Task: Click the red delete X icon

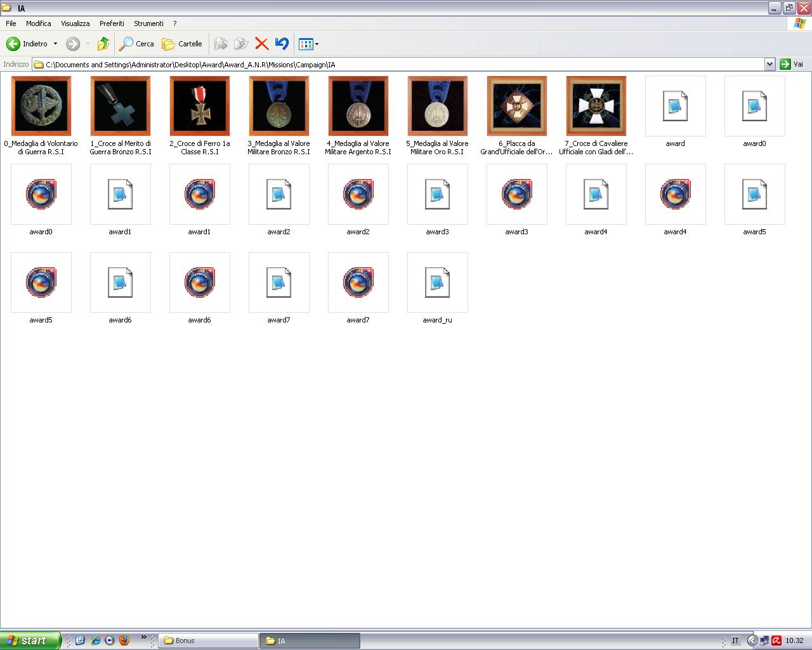Action: 261,44
